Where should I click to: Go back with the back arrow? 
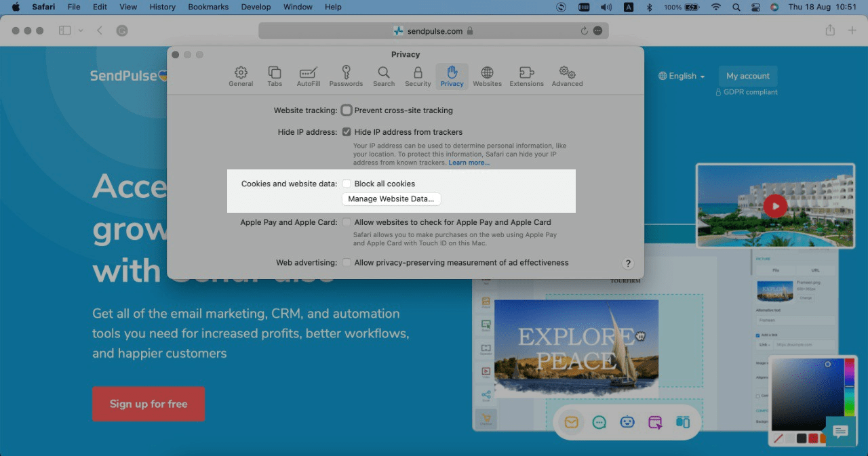click(x=100, y=30)
